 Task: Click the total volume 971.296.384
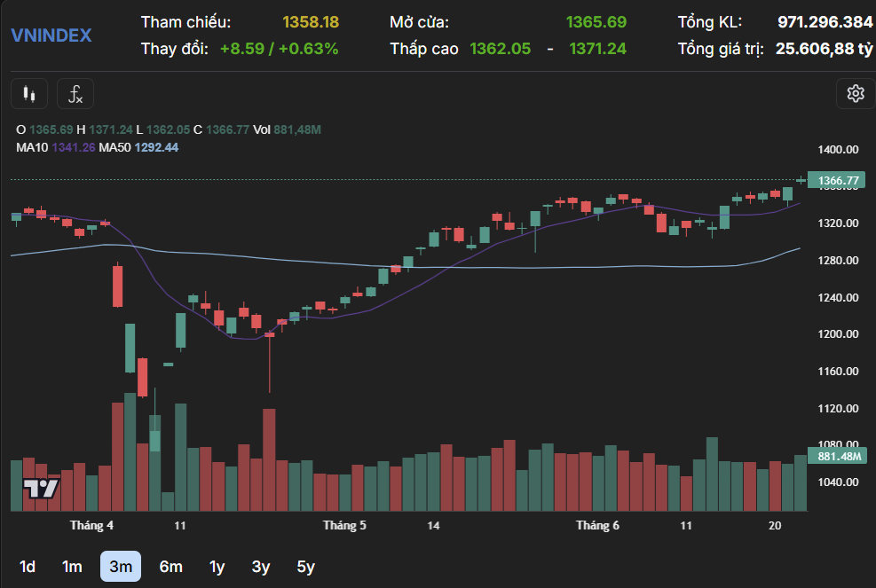coord(825,22)
